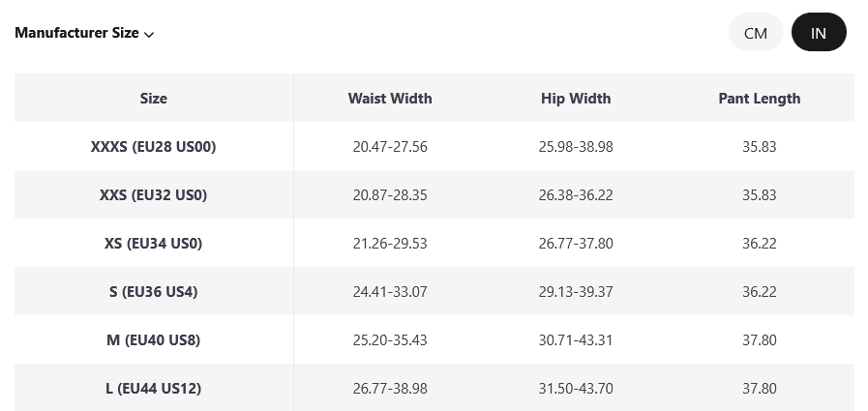The height and width of the screenshot is (411, 868).
Task: Select the M (EU40 US8) row label
Action: 153,340
